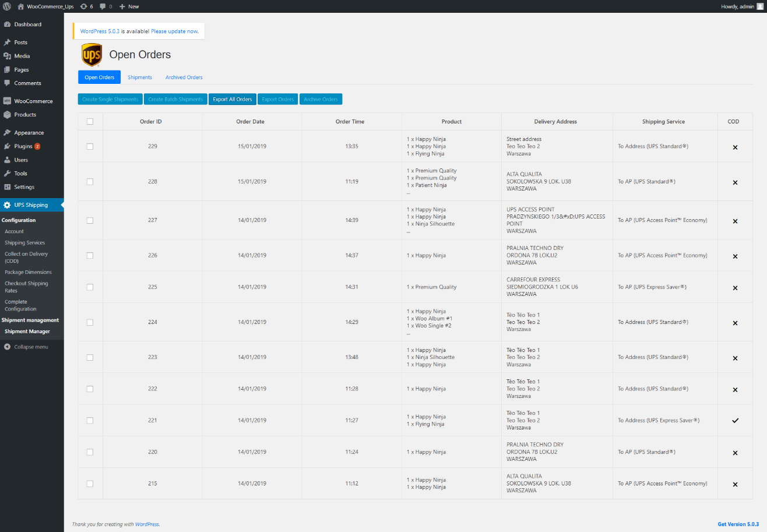
Task: Click the Export All Orders button
Action: [x=233, y=99]
